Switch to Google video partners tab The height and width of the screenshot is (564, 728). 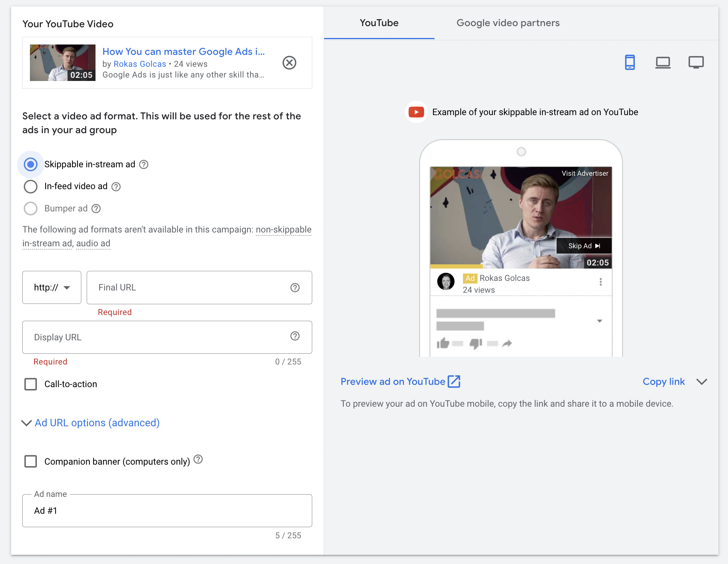(508, 23)
